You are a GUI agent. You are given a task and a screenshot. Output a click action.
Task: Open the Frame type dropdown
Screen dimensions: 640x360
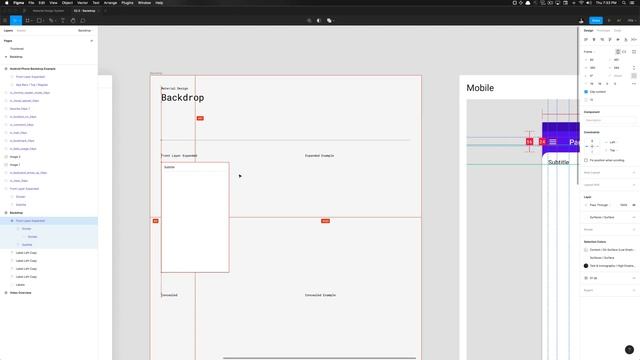[x=589, y=52]
